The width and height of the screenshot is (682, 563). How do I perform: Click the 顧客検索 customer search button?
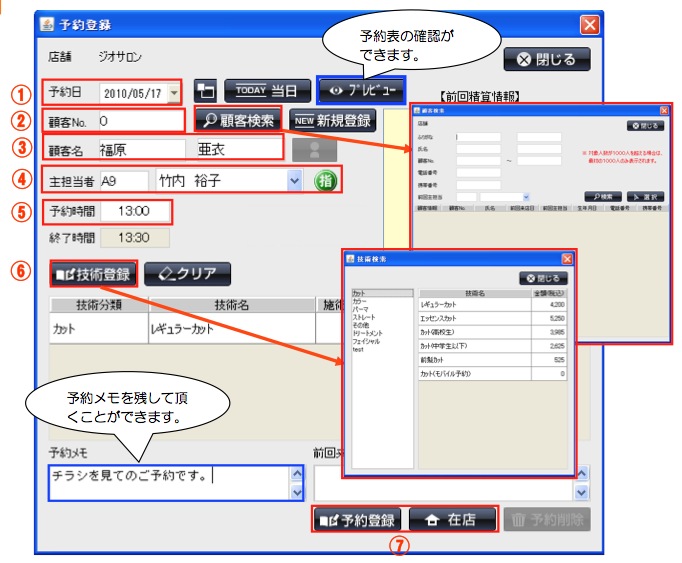238,120
